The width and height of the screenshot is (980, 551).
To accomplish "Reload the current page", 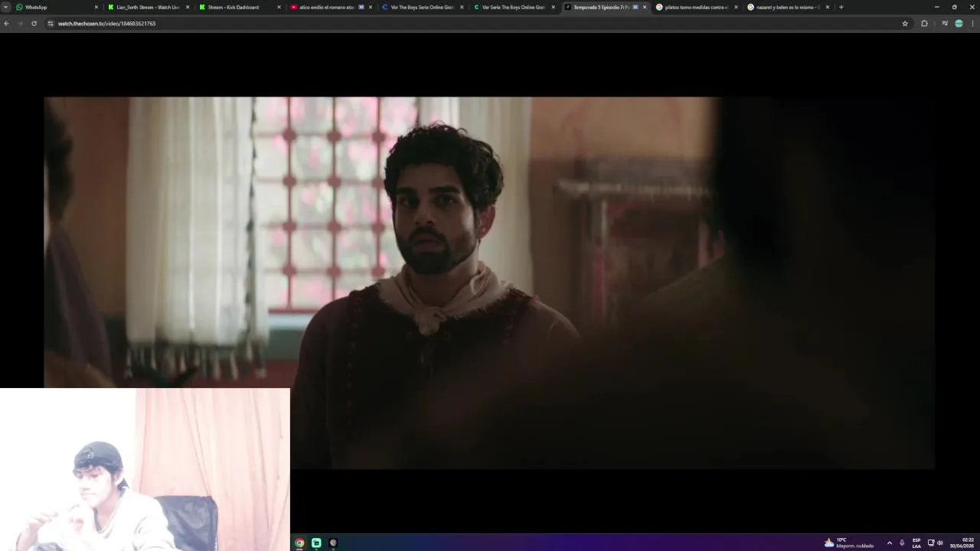I will (x=34, y=24).
